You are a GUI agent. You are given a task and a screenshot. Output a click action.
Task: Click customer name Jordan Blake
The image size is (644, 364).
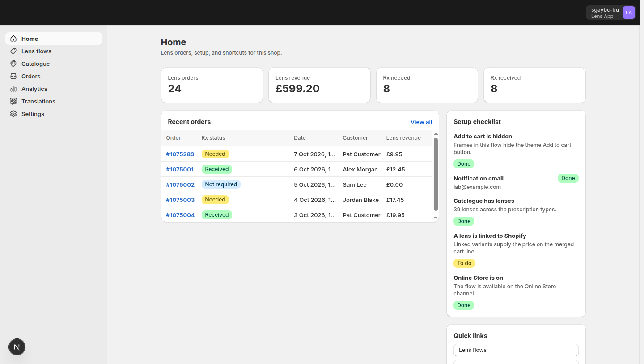tap(361, 200)
